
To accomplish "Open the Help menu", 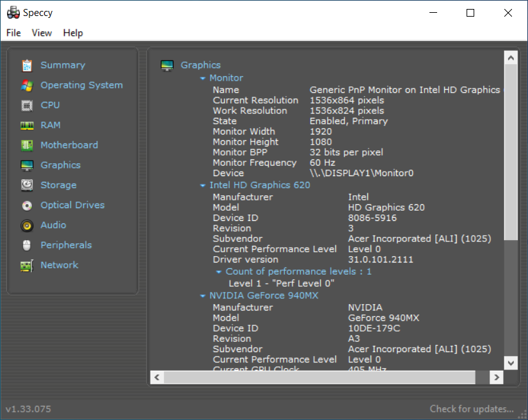I will point(73,33).
